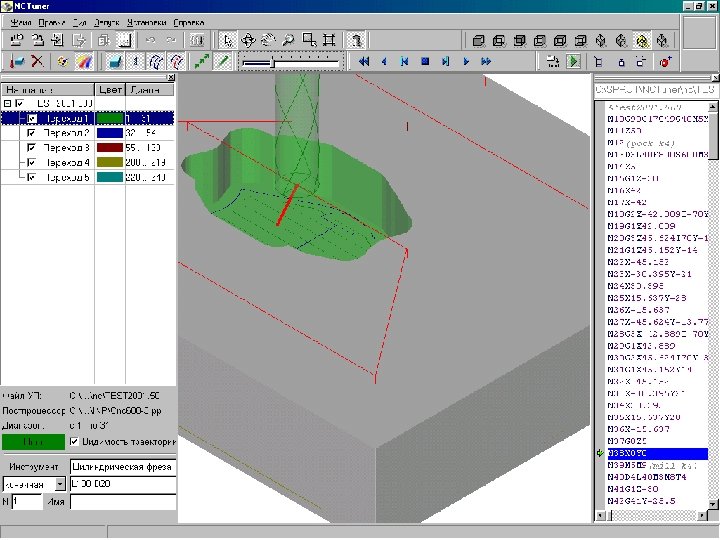The height and width of the screenshot is (540, 720).
Task: Open the tool type dropdown arrow
Action: (x=60, y=483)
